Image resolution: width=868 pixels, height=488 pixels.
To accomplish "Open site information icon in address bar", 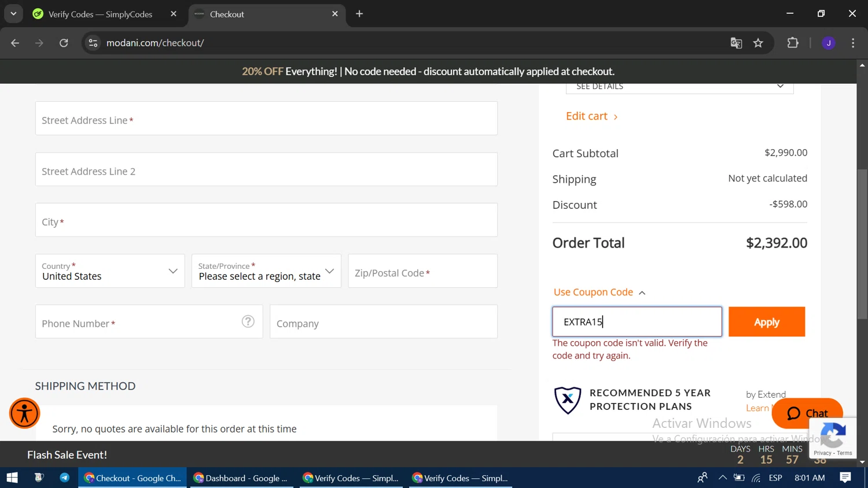I will click(x=93, y=43).
